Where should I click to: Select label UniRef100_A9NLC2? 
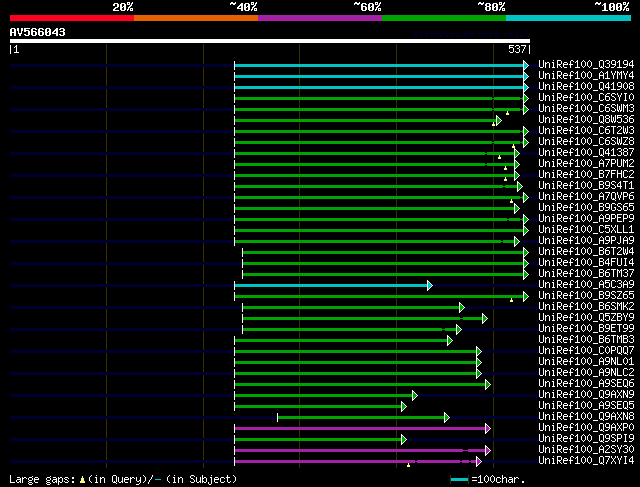586,373
